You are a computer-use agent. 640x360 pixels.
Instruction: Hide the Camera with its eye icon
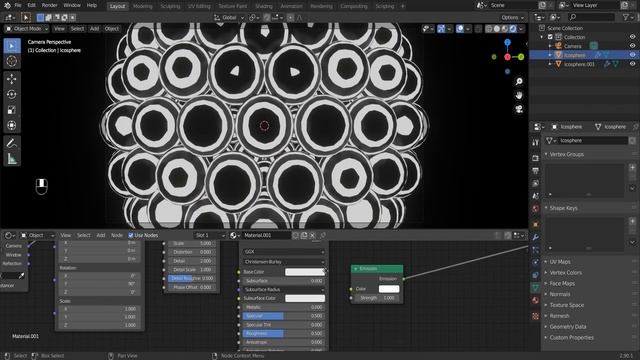(632, 46)
